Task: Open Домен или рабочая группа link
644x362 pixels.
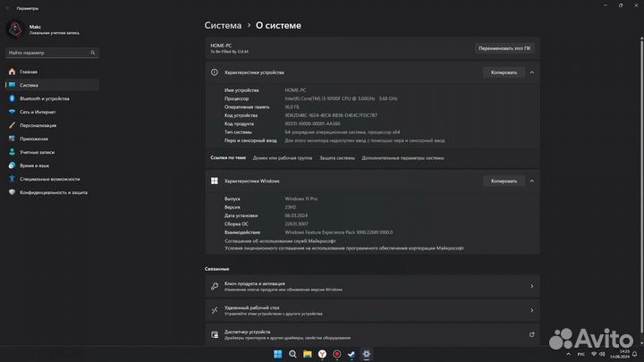Action: (x=283, y=158)
